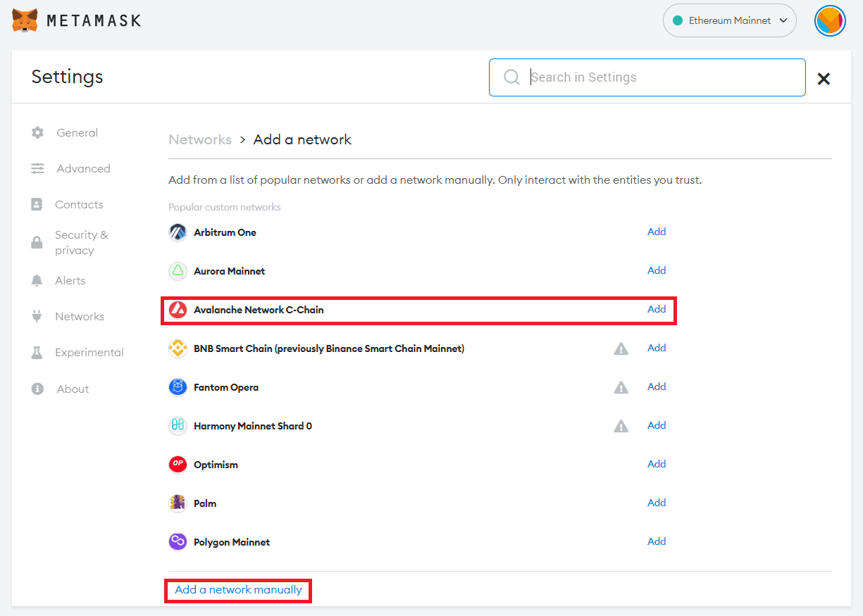Image resolution: width=863 pixels, height=616 pixels.
Task: Click the Arbitrum One network icon
Action: [x=178, y=232]
